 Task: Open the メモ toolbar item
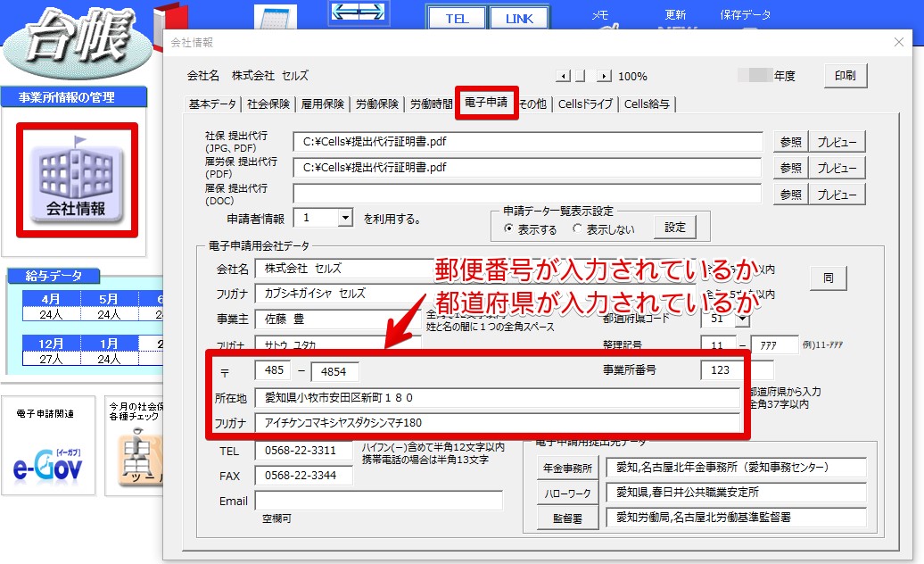tap(600, 15)
